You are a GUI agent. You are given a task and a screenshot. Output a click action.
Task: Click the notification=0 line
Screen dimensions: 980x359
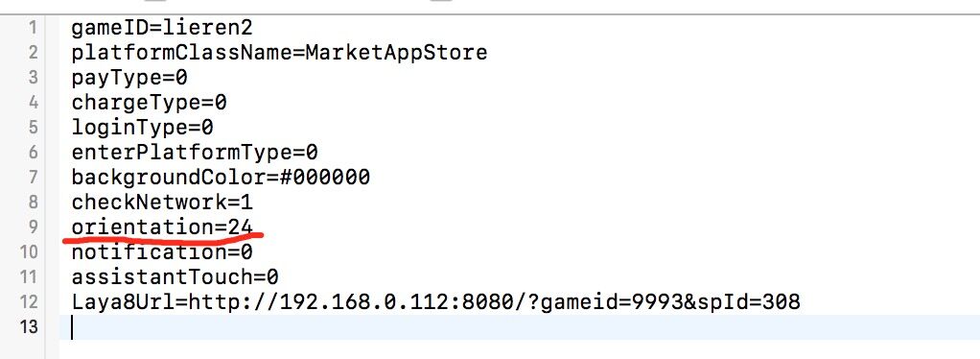point(162,252)
